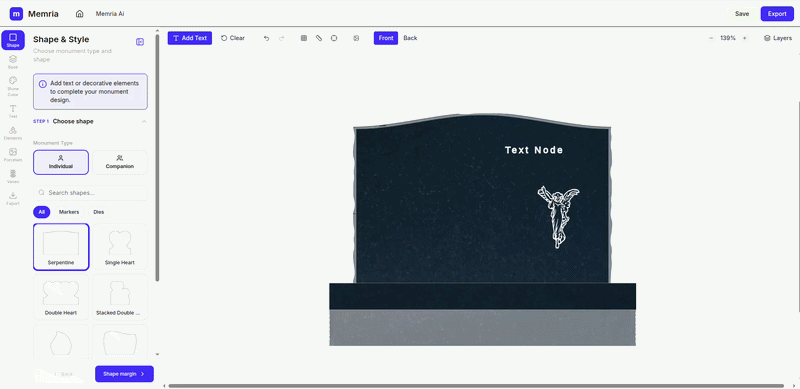
Task: Click the info icon in the hint box
Action: click(42, 84)
